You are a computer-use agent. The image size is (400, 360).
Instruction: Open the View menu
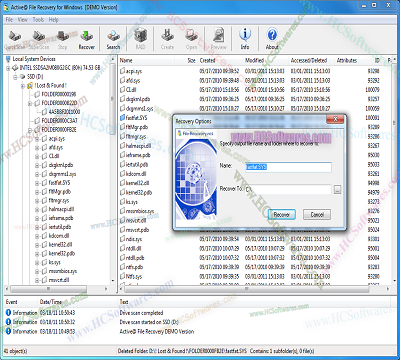pyautogui.click(x=22, y=20)
